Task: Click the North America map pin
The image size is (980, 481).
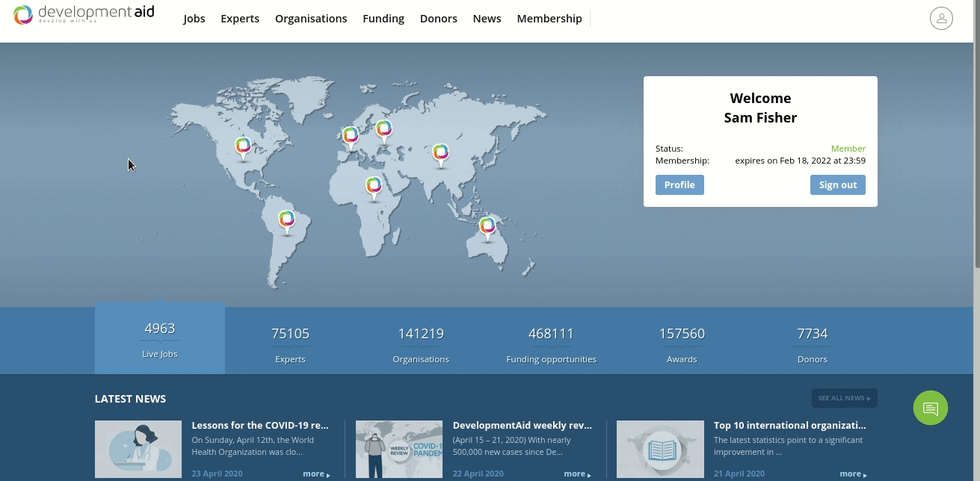Action: pyautogui.click(x=243, y=146)
